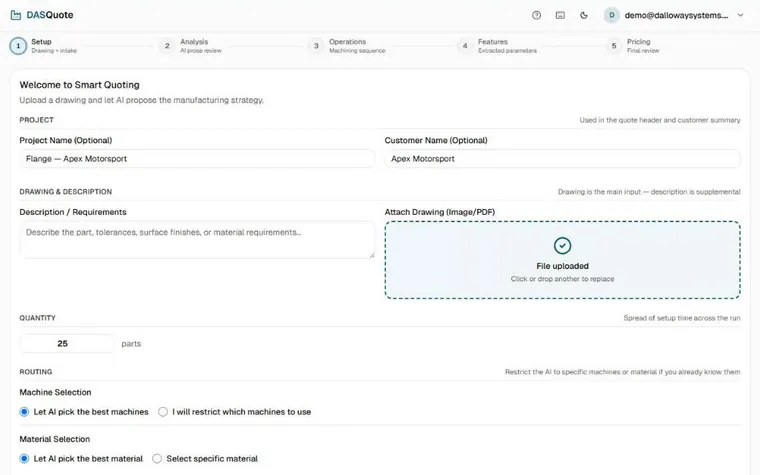This screenshot has height=475, width=760.
Task: Go to step 3 Operations
Action: tap(348, 46)
